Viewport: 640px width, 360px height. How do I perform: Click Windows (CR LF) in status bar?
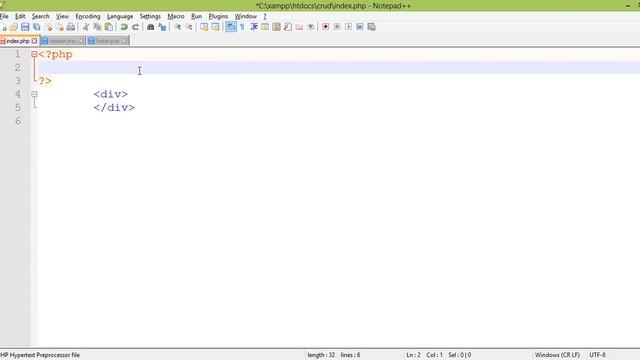click(557, 355)
